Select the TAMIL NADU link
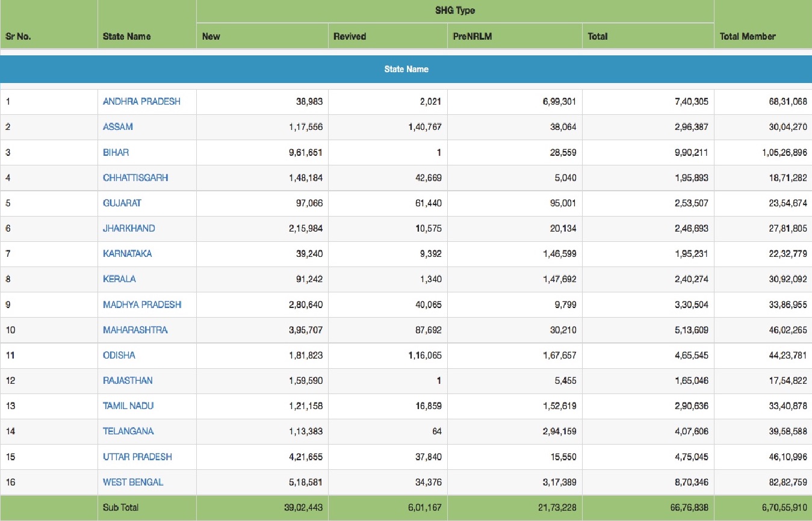 click(x=128, y=406)
